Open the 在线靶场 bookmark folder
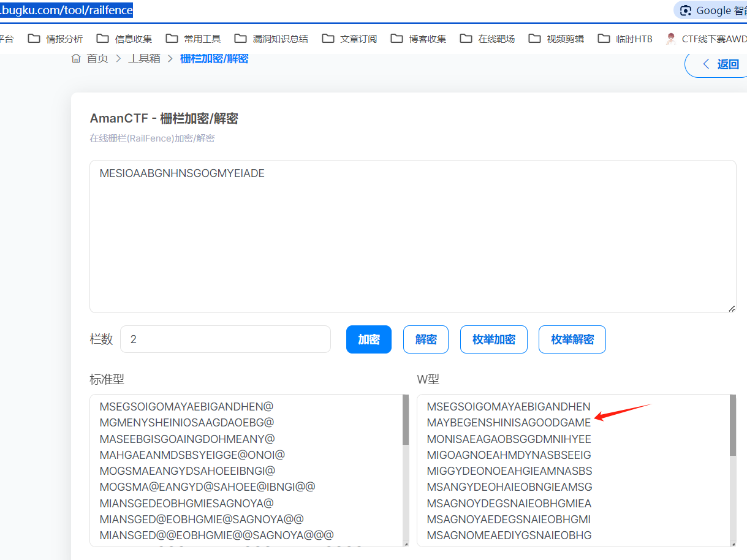The image size is (747, 560). pos(488,39)
